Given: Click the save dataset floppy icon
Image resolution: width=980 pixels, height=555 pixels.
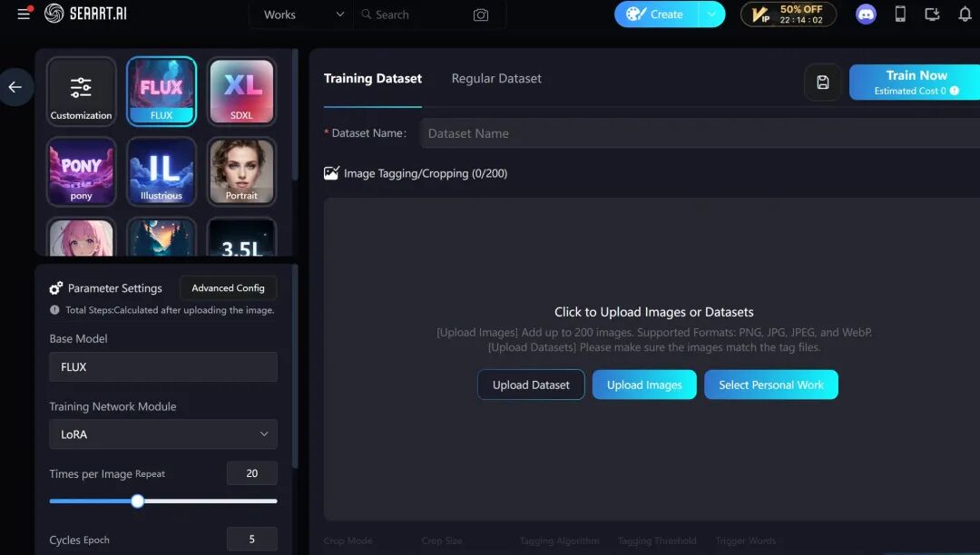Looking at the screenshot, I should pyautogui.click(x=822, y=82).
